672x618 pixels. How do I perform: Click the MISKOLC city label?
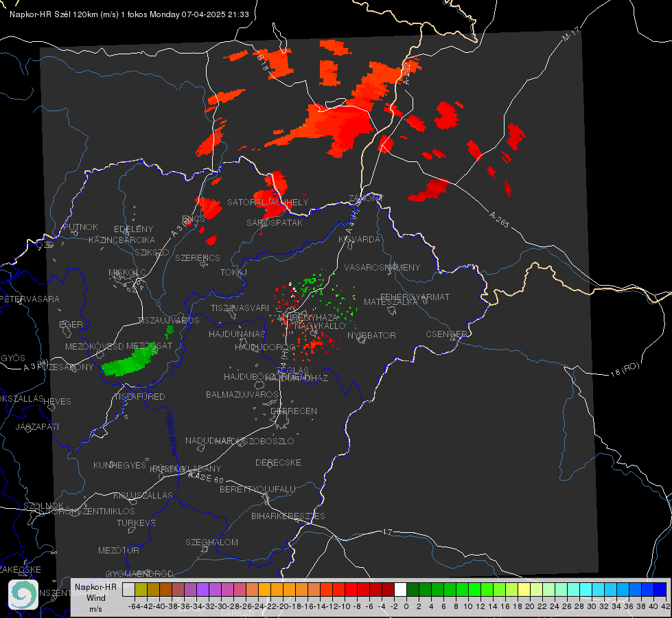127,273
